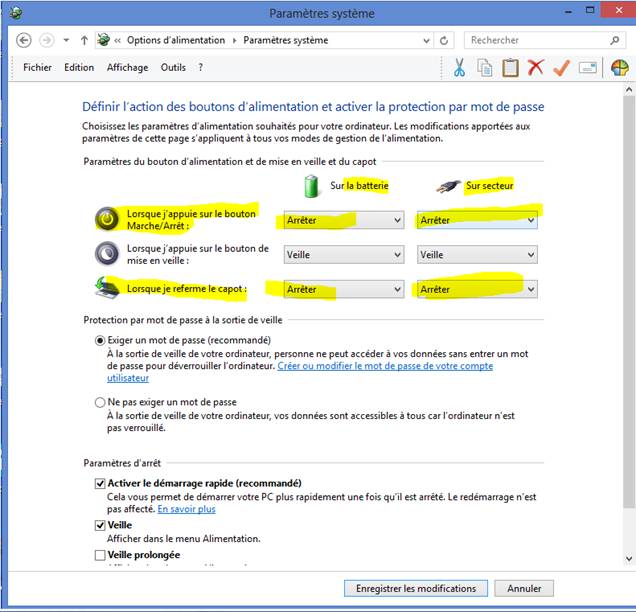Image resolution: width=636 pixels, height=612 pixels.
Task: Open the Fichier menu
Action: [37, 67]
